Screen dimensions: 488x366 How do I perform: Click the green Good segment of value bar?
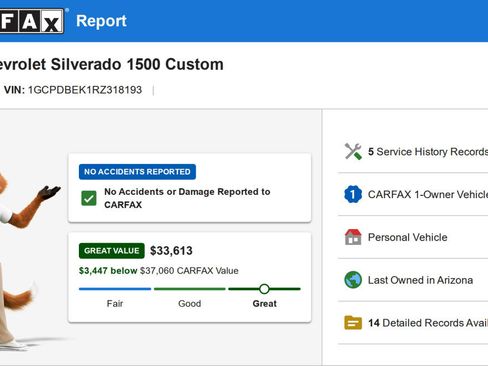[190, 289]
